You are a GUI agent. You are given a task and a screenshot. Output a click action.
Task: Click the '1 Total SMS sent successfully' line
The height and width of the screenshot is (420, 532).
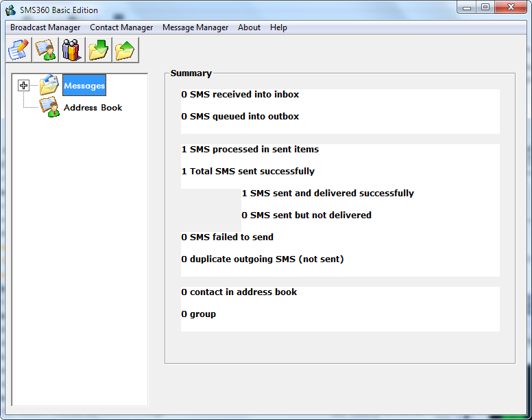[x=247, y=172]
